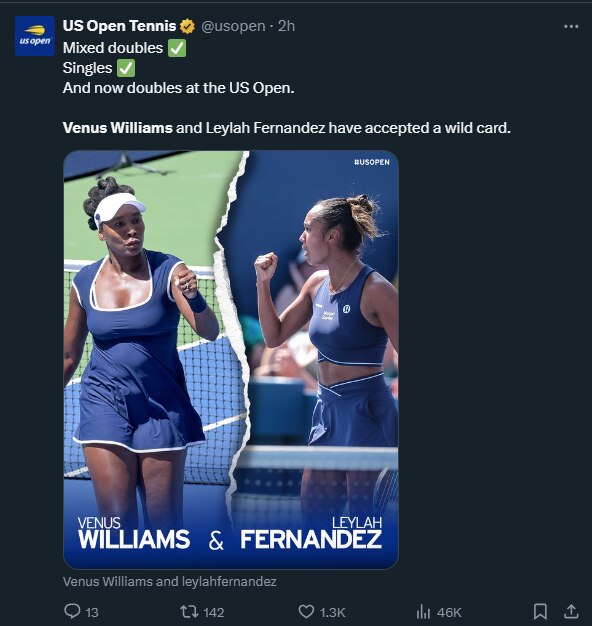Click the repost arrows icon
Viewport: 592px width, 626px height.
pyautogui.click(x=188, y=611)
